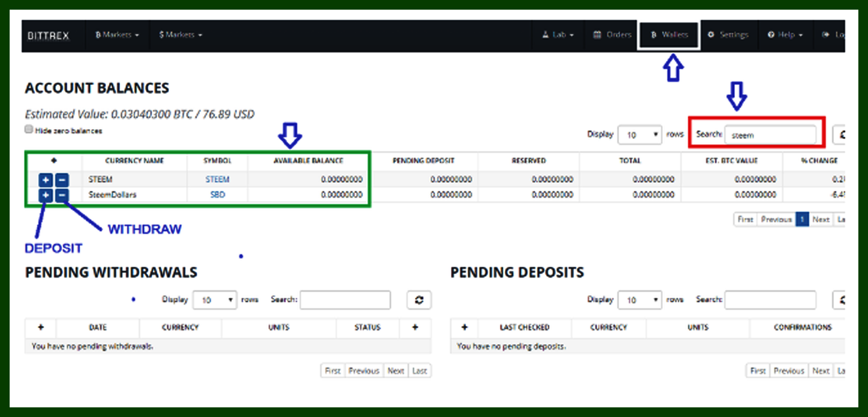Open Account Balances display rows dropdown

[x=640, y=135]
